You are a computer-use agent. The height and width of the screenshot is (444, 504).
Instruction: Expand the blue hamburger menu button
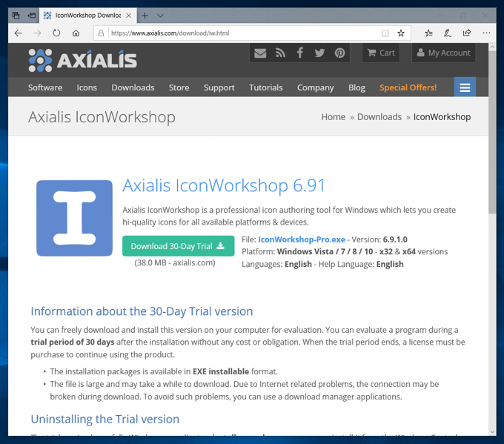click(x=465, y=87)
